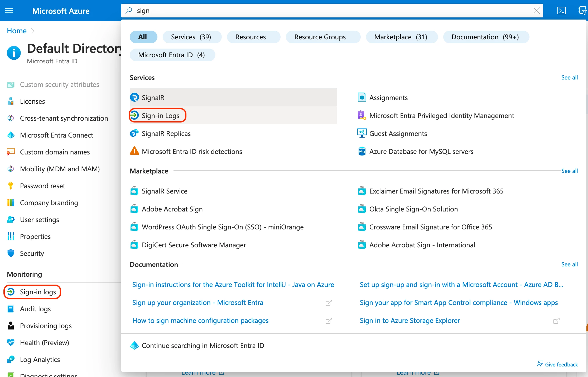Open the hamburger portal menu
The width and height of the screenshot is (588, 377).
click(9, 11)
